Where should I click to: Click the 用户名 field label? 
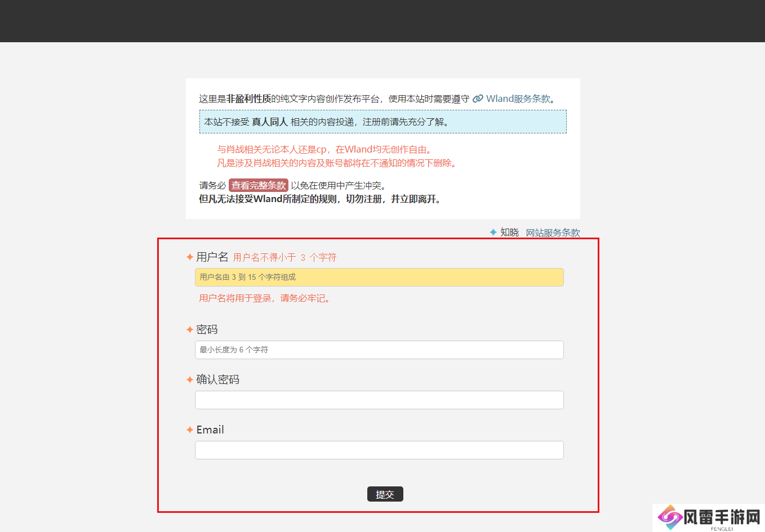click(x=212, y=257)
